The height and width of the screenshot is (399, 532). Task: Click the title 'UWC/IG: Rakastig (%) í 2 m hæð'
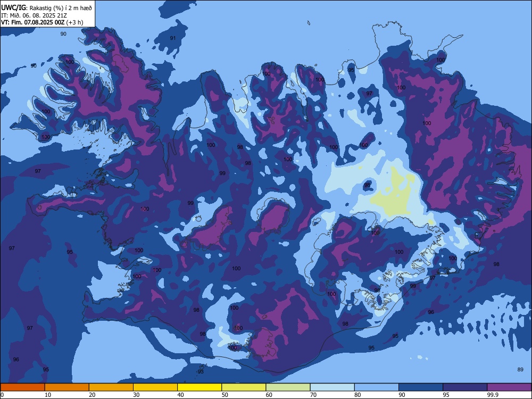46,8
